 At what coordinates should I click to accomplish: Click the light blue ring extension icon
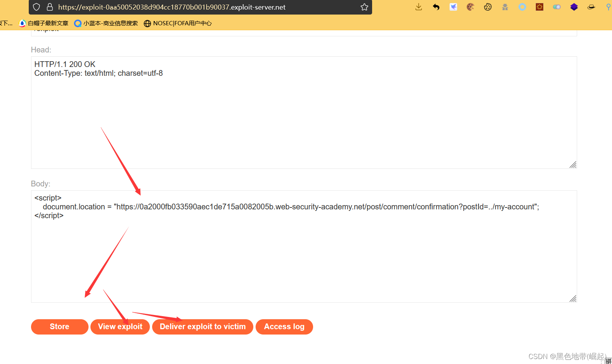tap(522, 7)
